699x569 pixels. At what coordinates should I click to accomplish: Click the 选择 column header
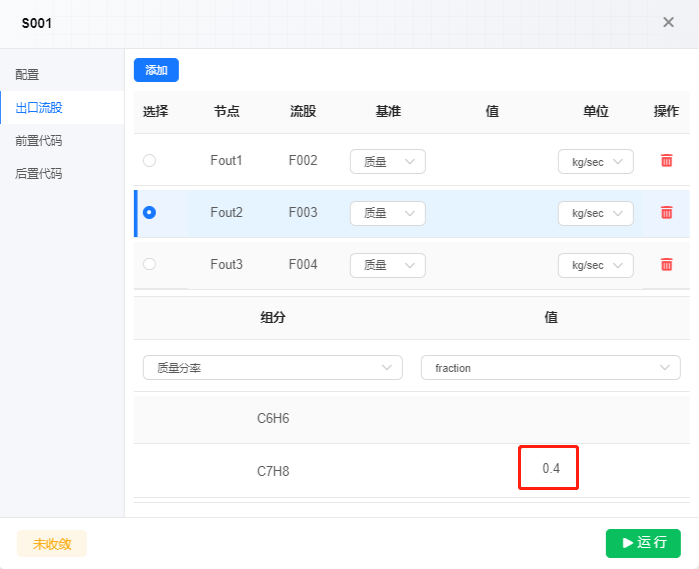156,111
